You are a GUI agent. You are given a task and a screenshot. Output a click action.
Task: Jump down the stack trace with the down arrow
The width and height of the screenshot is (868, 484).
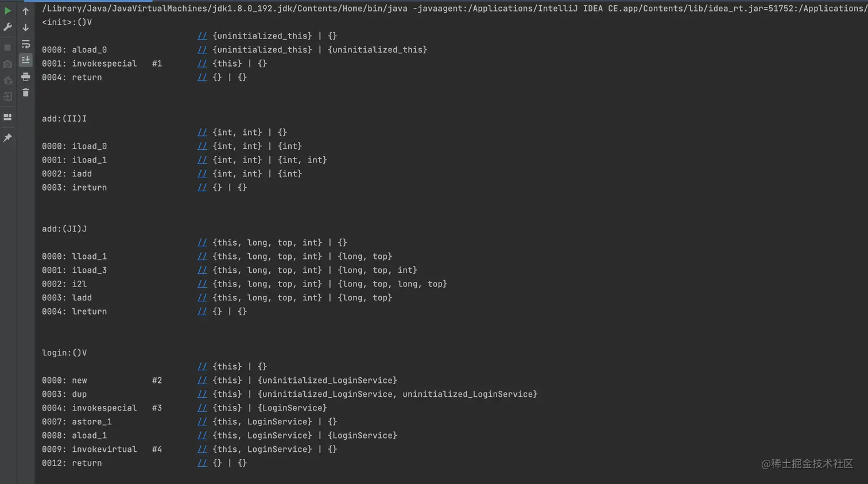25,27
